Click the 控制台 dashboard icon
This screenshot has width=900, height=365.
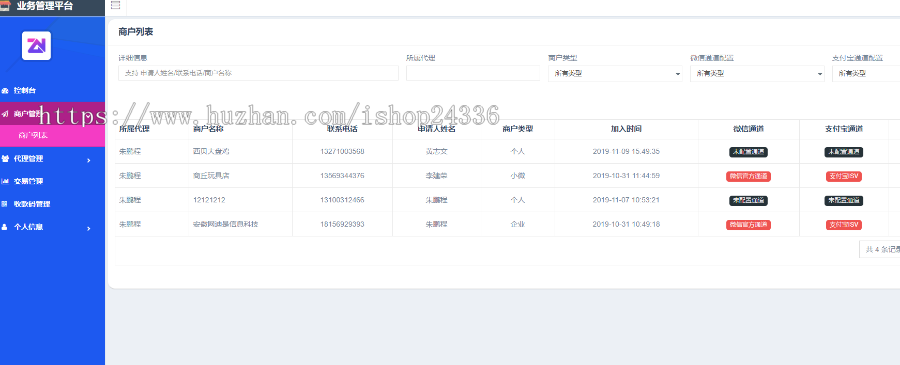click(x=5, y=91)
